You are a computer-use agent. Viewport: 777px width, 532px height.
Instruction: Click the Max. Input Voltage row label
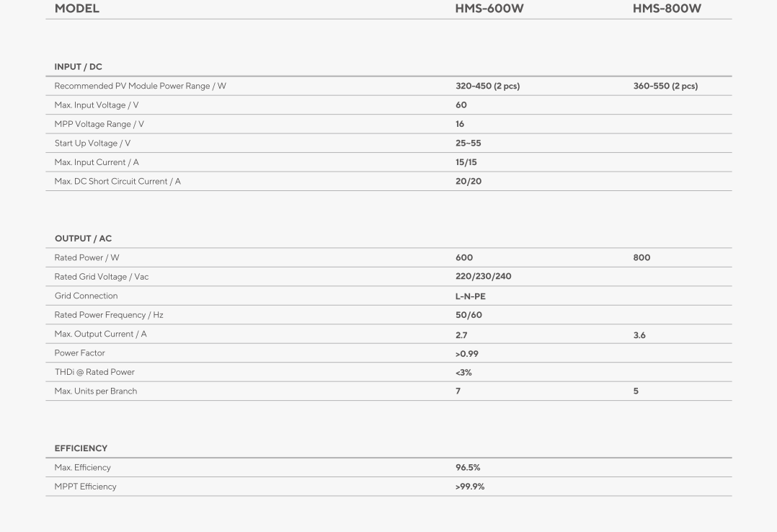pos(97,105)
